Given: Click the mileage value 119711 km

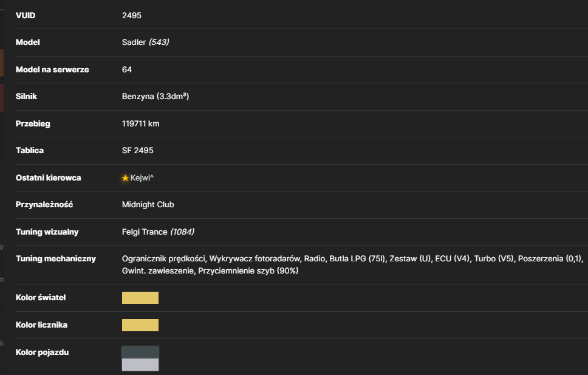Looking at the screenshot, I should [x=141, y=123].
